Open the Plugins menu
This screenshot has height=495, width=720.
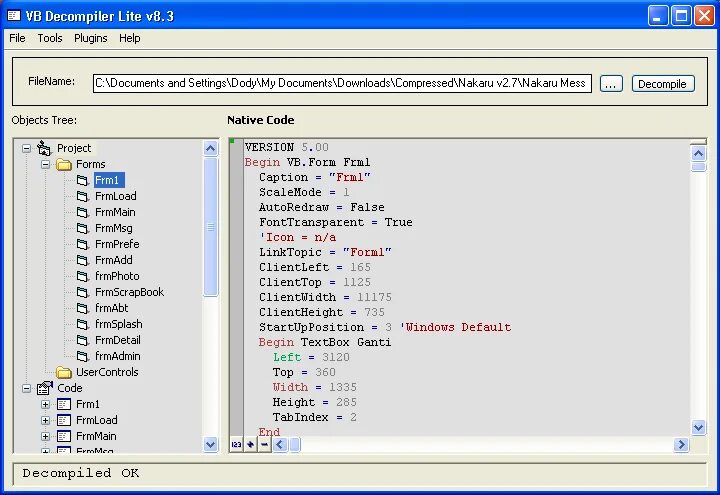90,38
